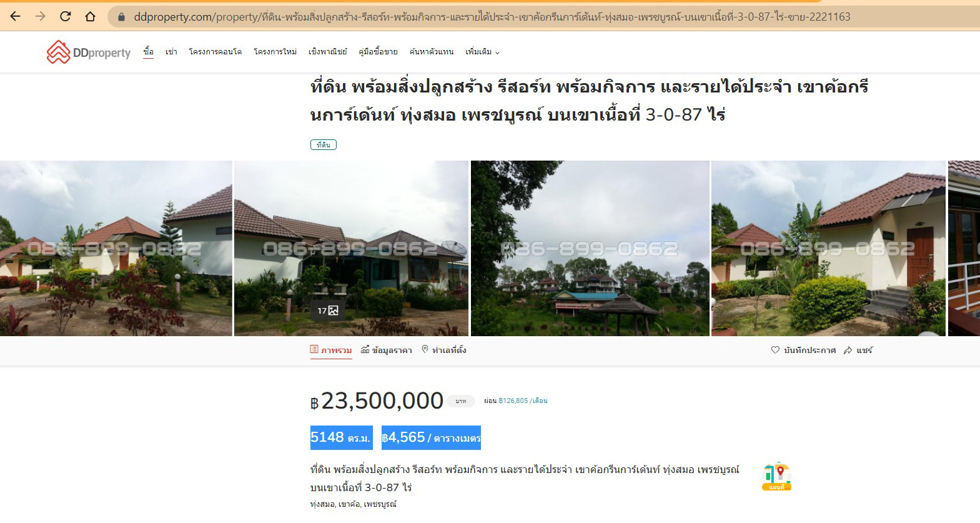The width and height of the screenshot is (980, 523).
Task: Switch to the ภาพรวม tab
Action: (331, 350)
